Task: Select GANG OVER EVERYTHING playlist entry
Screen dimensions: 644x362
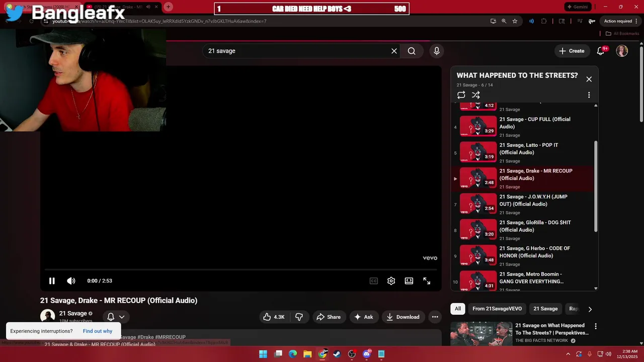Action: click(x=523, y=281)
